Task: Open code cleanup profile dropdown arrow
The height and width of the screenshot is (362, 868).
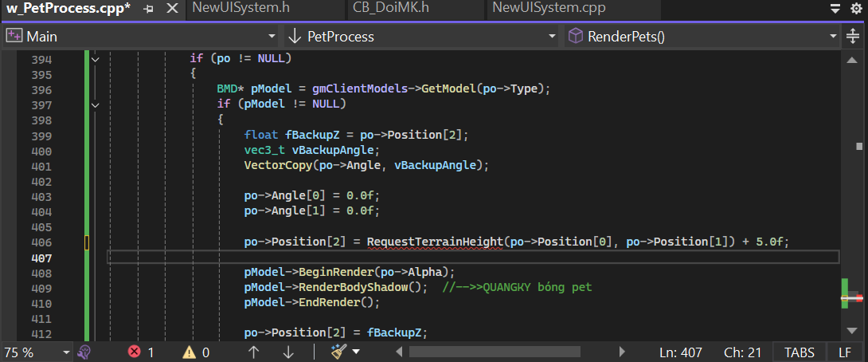Action: click(355, 352)
